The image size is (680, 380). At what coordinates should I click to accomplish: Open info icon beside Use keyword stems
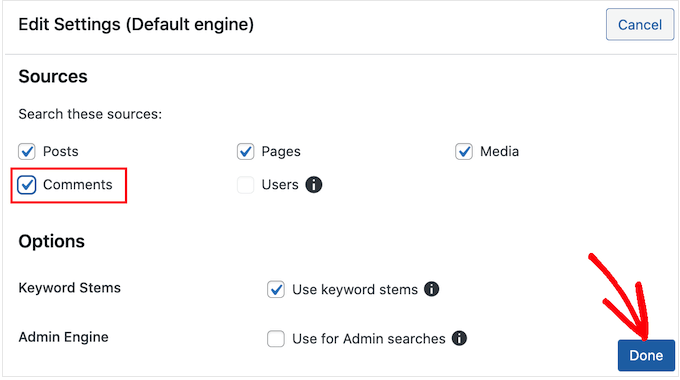tap(432, 289)
